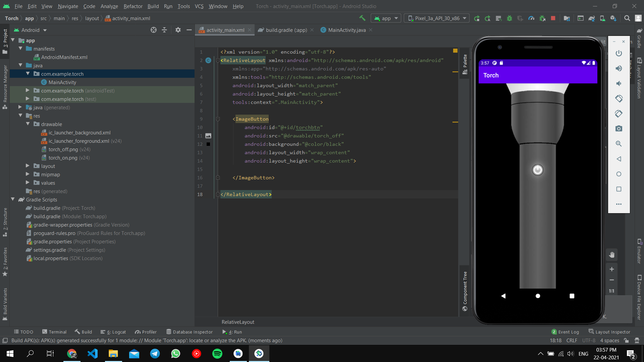Stop the running app (red square icon)

point(553,18)
